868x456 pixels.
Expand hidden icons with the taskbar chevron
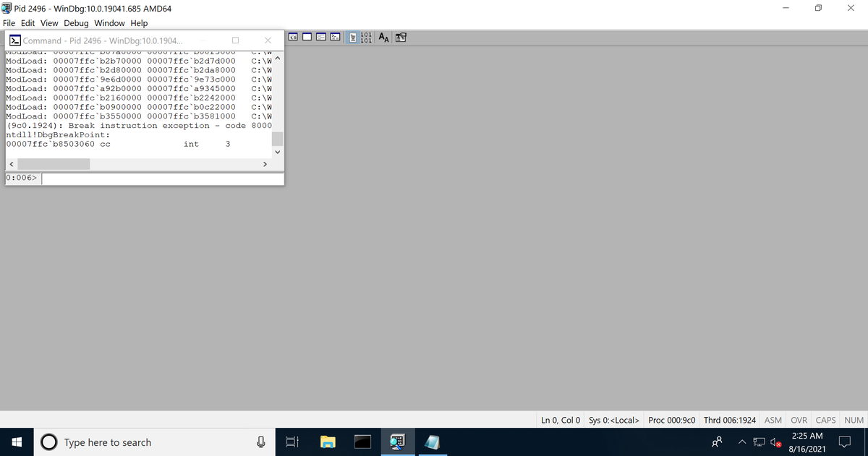coord(742,442)
